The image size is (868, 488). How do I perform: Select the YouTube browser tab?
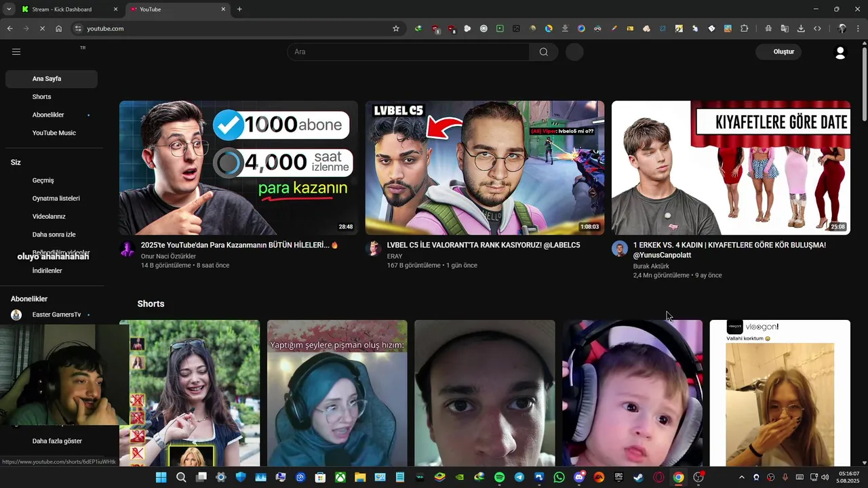(x=178, y=9)
